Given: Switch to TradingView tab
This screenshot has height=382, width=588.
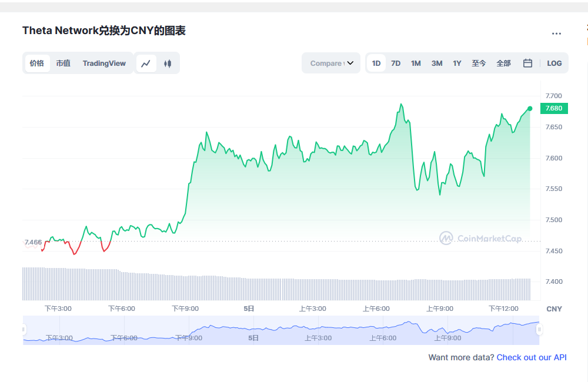Looking at the screenshot, I should tap(104, 63).
